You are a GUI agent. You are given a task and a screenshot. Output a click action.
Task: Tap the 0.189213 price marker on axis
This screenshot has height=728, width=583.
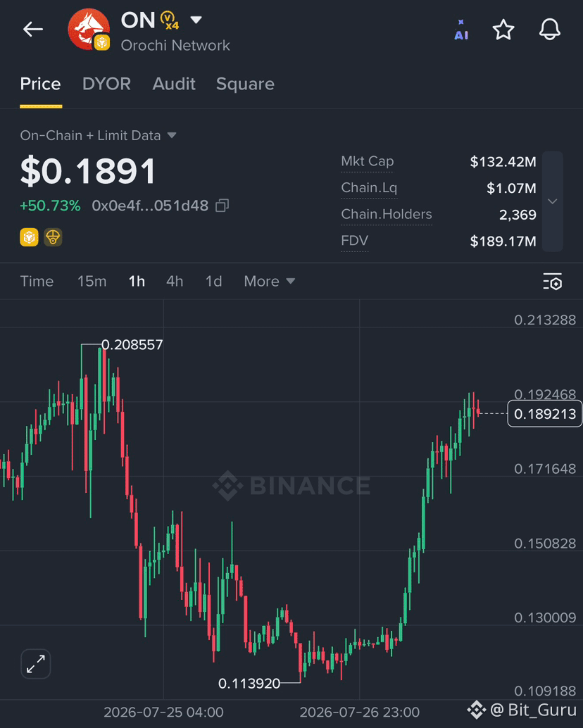[545, 414]
